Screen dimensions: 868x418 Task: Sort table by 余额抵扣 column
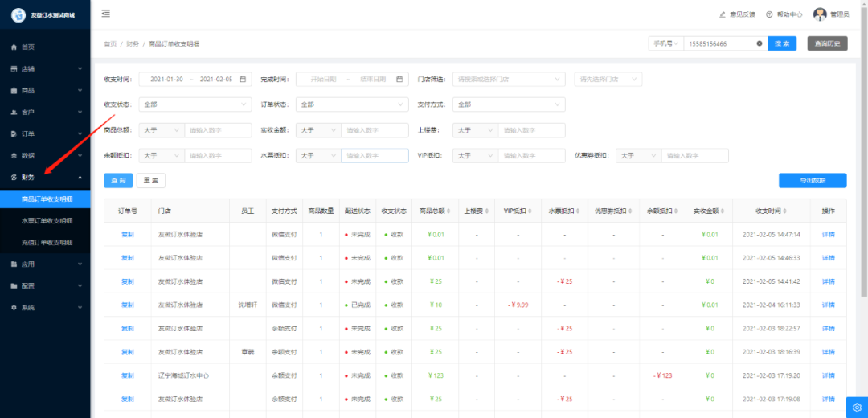(677, 211)
